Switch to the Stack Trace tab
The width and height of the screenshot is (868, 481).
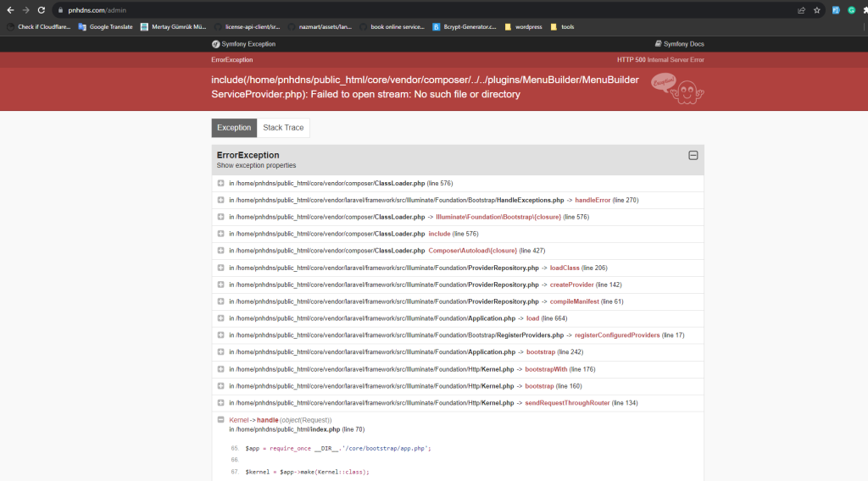(x=283, y=128)
